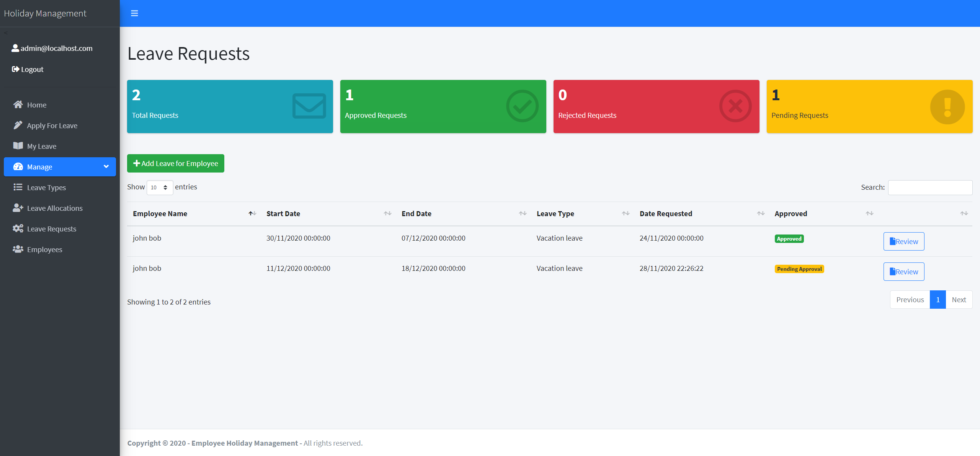Click the Logout icon
This screenshot has height=456, width=980.
(x=15, y=69)
